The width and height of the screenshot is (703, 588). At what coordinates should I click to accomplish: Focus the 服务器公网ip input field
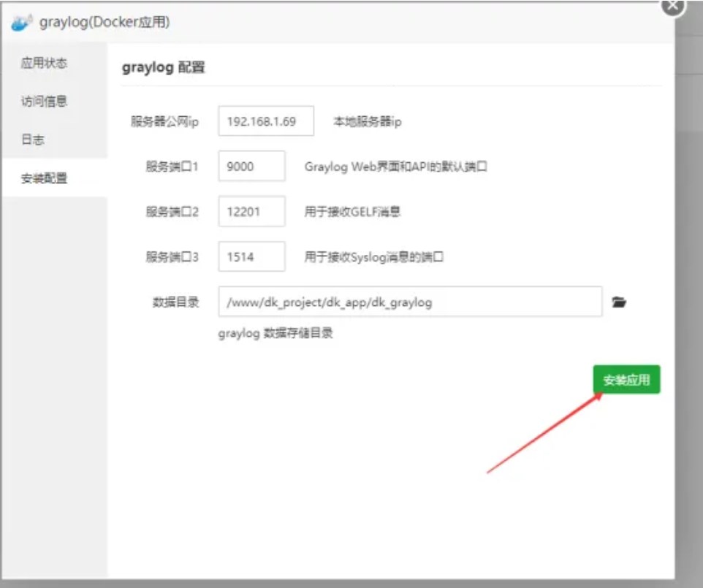point(265,121)
